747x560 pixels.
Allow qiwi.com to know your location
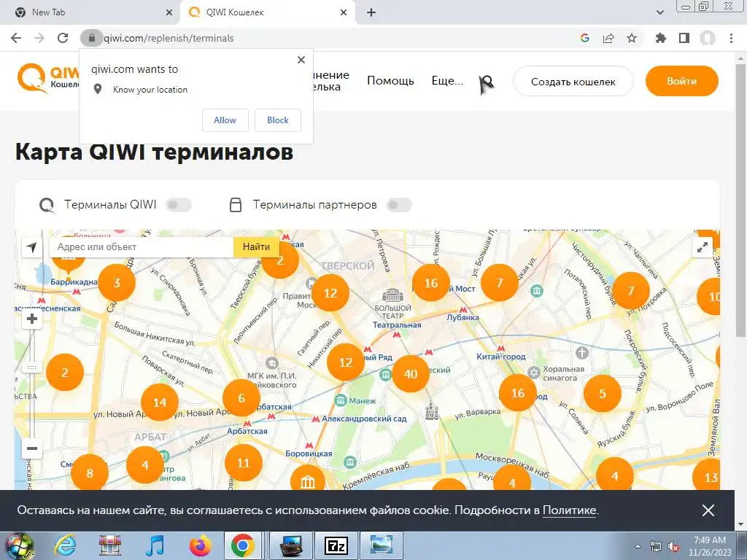point(225,120)
